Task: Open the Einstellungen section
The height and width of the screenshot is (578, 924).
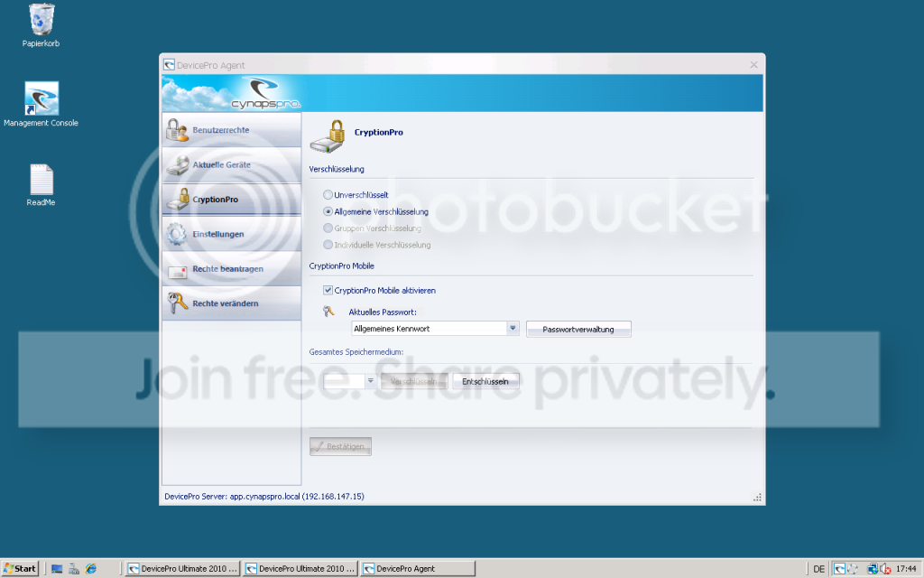Action: (232, 234)
